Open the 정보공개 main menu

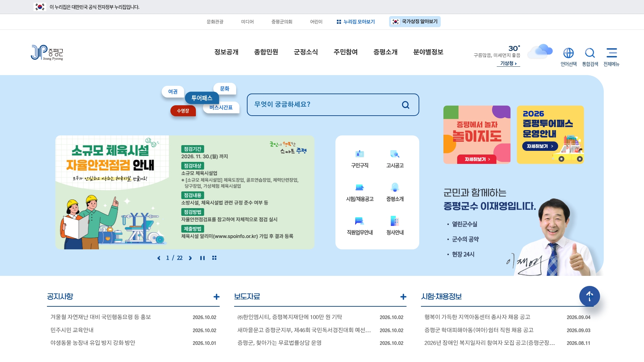pos(226,52)
